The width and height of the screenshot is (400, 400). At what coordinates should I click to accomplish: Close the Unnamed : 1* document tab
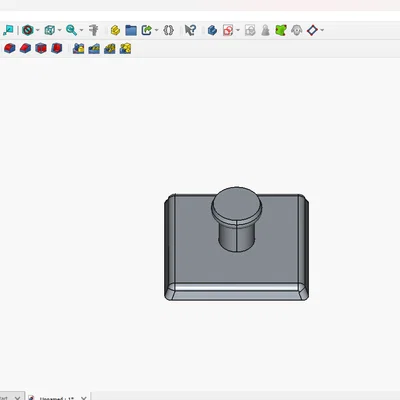(x=84, y=398)
